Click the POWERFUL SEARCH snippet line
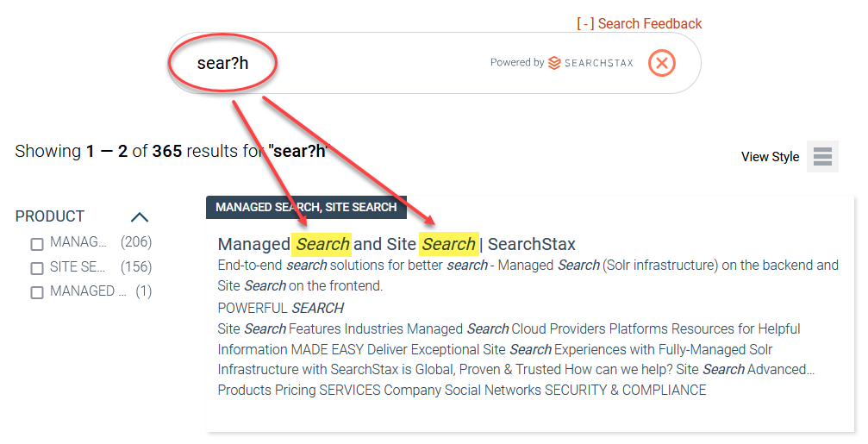This screenshot has width=868, height=444. point(281,308)
